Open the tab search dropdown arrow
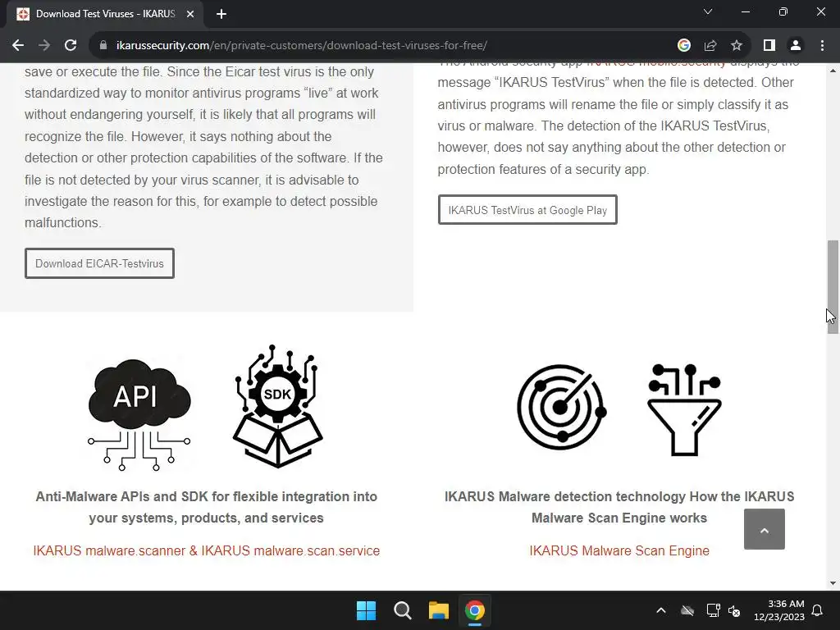 (x=708, y=11)
